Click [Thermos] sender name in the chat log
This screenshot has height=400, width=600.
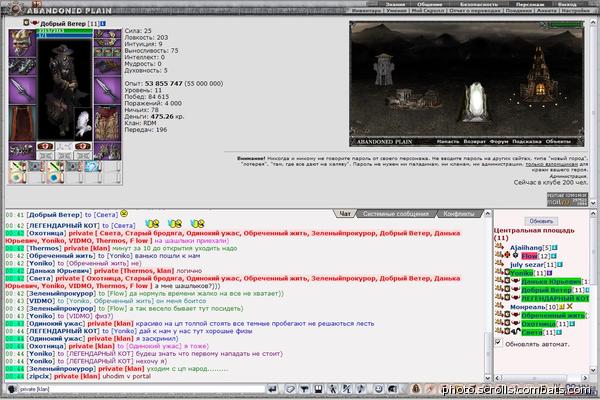(44, 248)
